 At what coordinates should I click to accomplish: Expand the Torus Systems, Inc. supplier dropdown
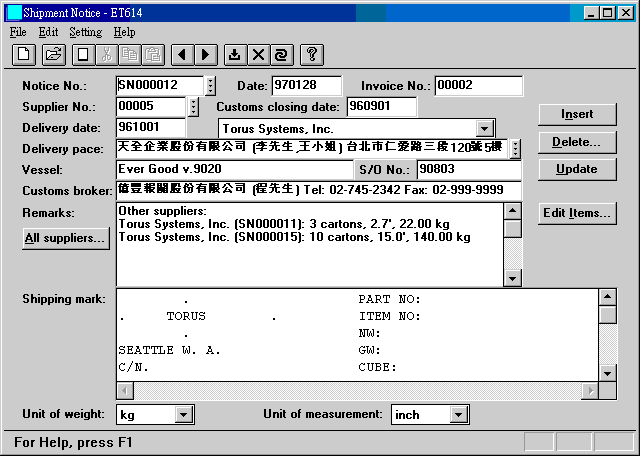click(485, 128)
